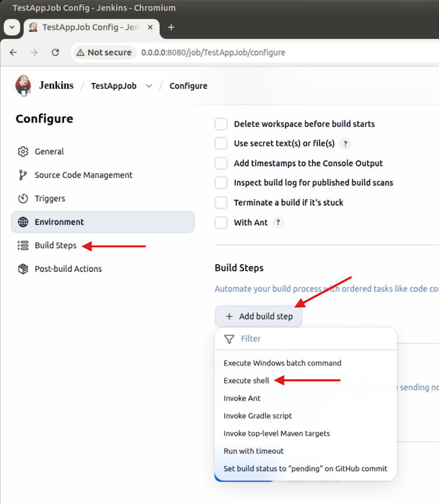The width and height of the screenshot is (439, 504).
Task: Open the Build Steps sidebar link
Action: (x=55, y=245)
